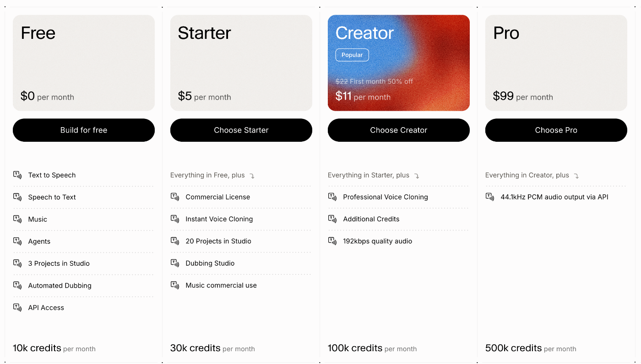Click the icon beside Text to Speech
641x364 pixels.
pos(17,175)
